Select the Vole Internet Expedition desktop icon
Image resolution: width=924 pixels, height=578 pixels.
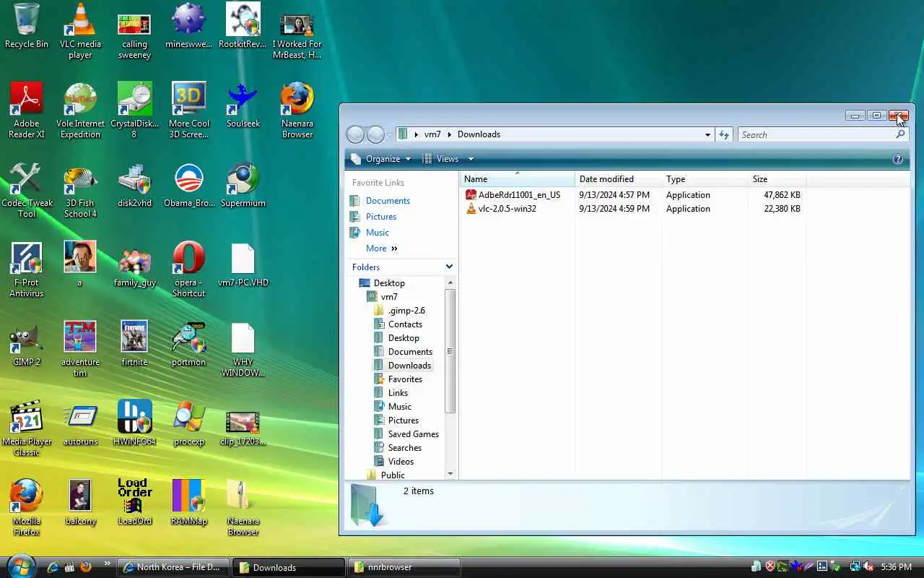[x=80, y=110]
